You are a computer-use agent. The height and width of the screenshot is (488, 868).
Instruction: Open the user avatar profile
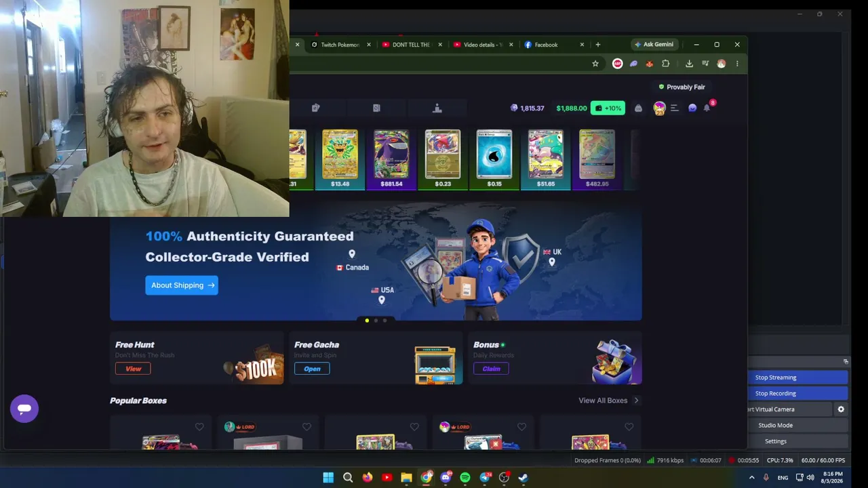click(659, 108)
